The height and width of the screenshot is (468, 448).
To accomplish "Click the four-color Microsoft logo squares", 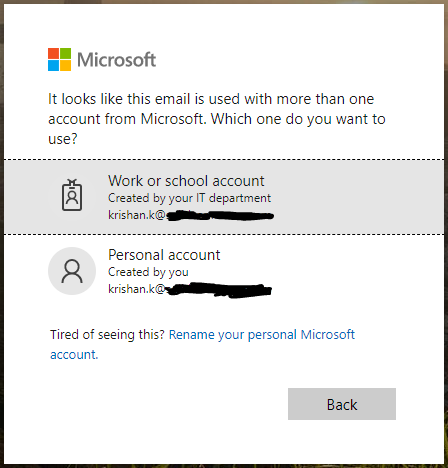I will [59, 59].
